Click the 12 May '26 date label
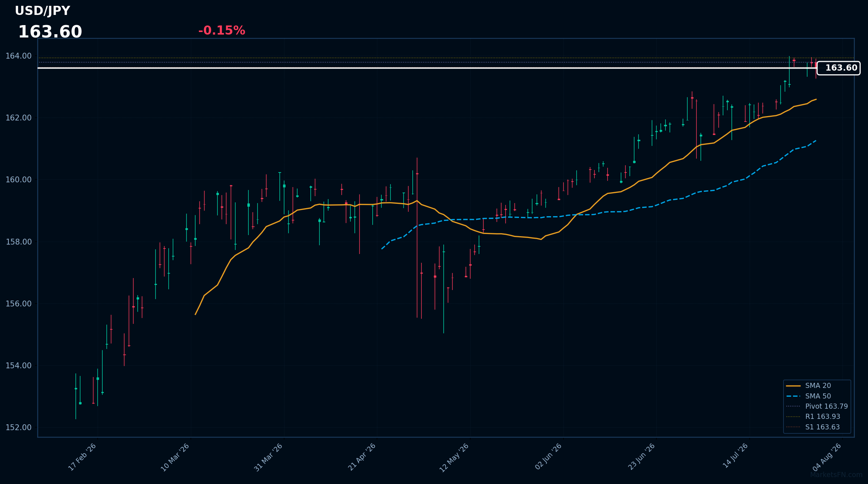The image size is (868, 484). (x=454, y=458)
